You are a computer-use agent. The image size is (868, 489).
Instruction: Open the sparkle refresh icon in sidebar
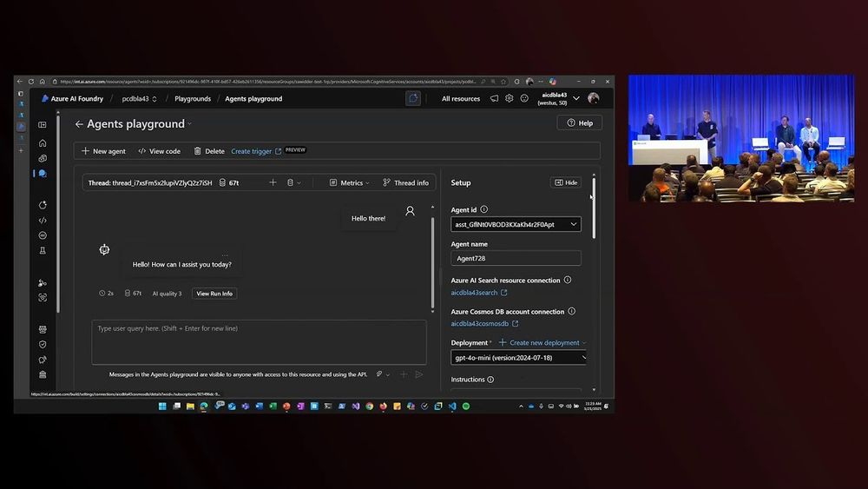point(43,205)
